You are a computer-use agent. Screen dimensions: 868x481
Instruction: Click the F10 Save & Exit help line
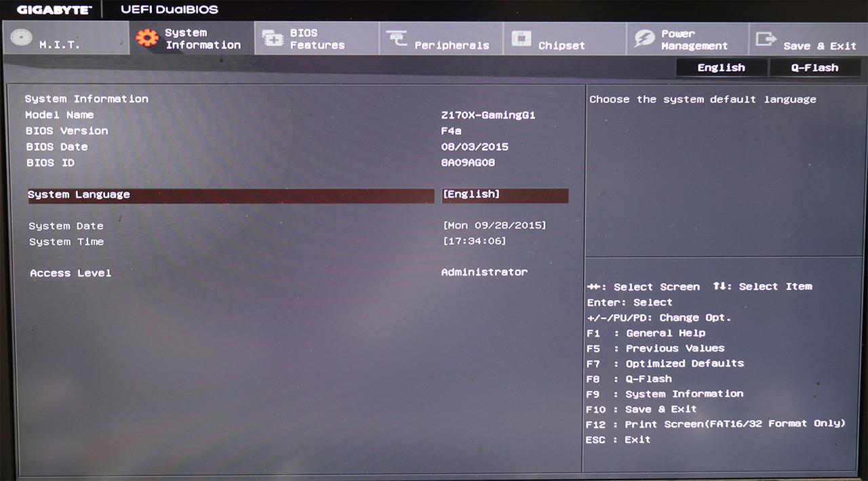[642, 409]
